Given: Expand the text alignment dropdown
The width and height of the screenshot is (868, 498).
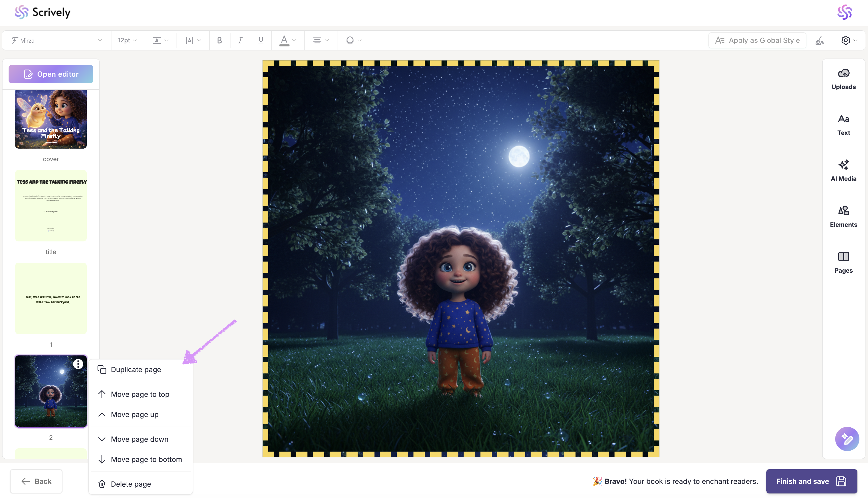Looking at the screenshot, I should [x=320, y=40].
